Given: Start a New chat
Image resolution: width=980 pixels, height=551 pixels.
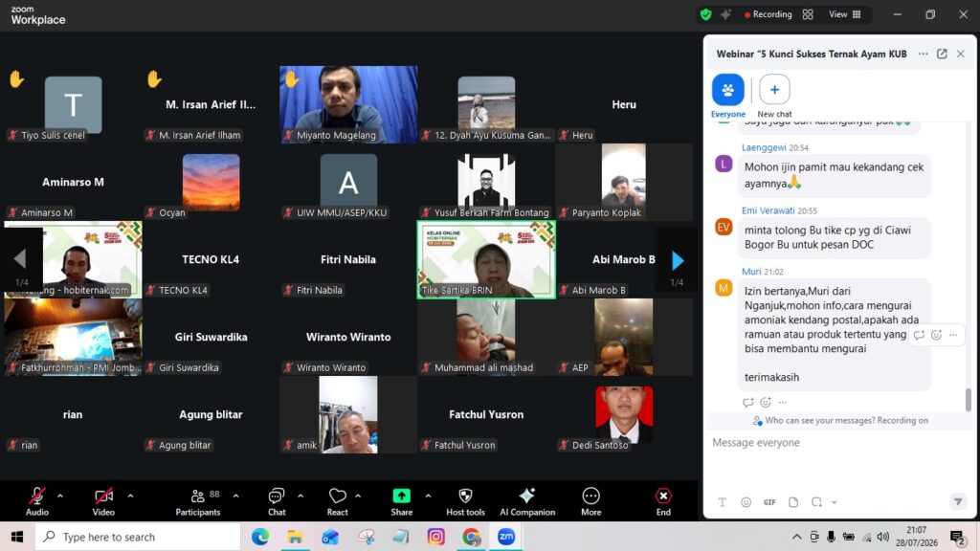Looking at the screenshot, I should pos(774,96).
